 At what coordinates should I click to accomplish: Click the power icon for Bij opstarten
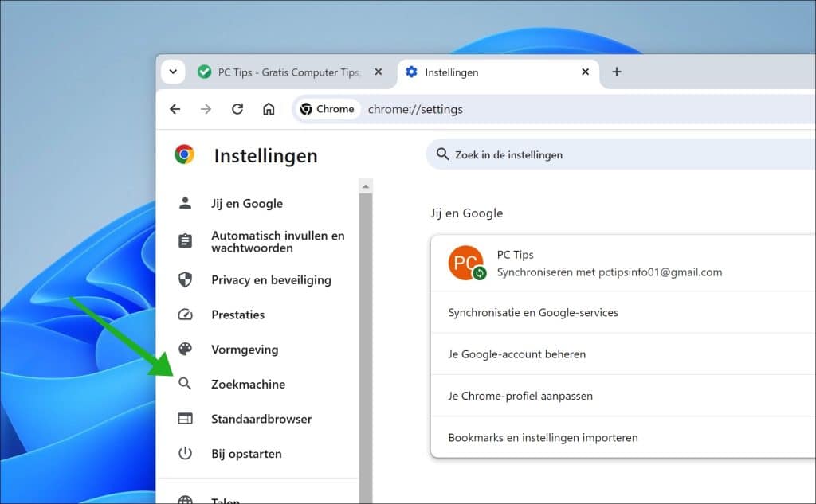(185, 454)
